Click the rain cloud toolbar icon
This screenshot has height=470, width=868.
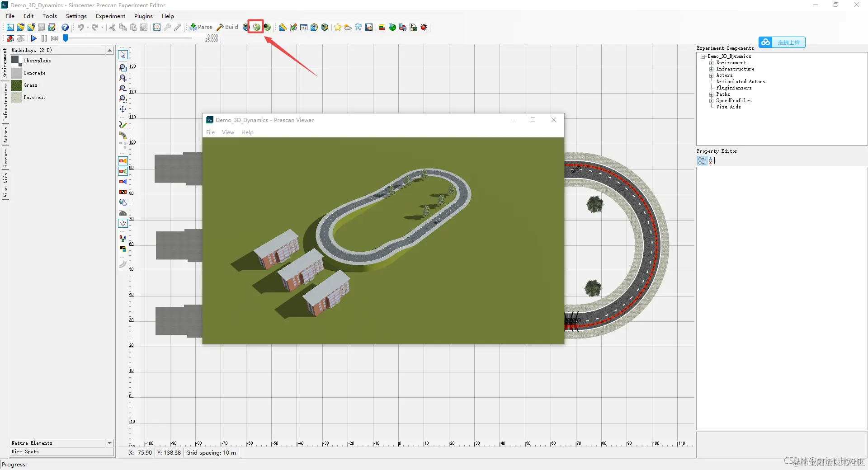358,27
